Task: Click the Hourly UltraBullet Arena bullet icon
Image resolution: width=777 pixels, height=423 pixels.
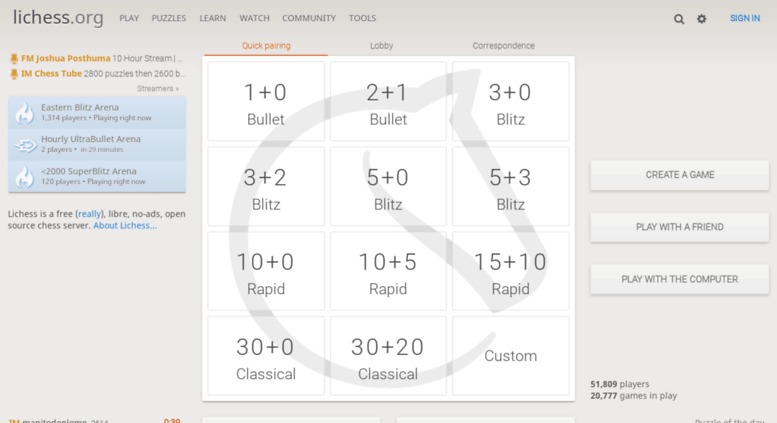Action: coord(25,145)
